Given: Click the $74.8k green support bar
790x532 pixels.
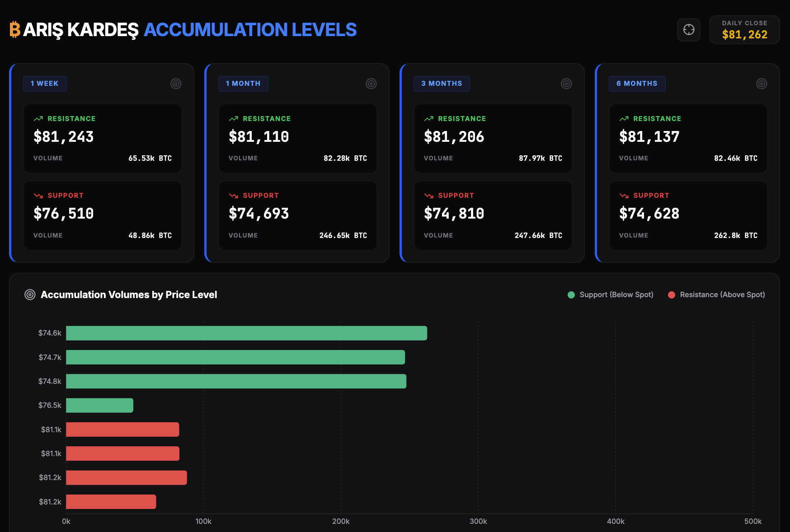Looking at the screenshot, I should click(x=236, y=381).
